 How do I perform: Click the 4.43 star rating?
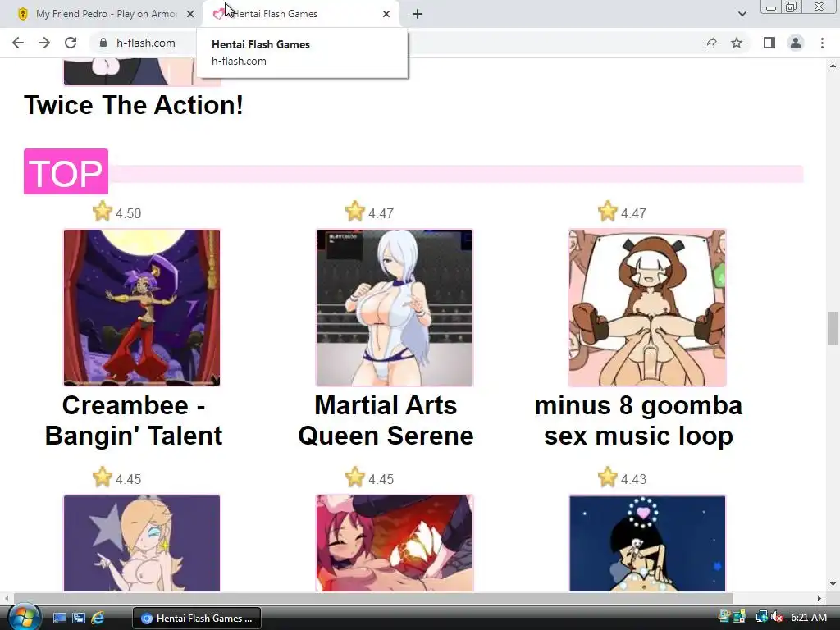(x=622, y=478)
